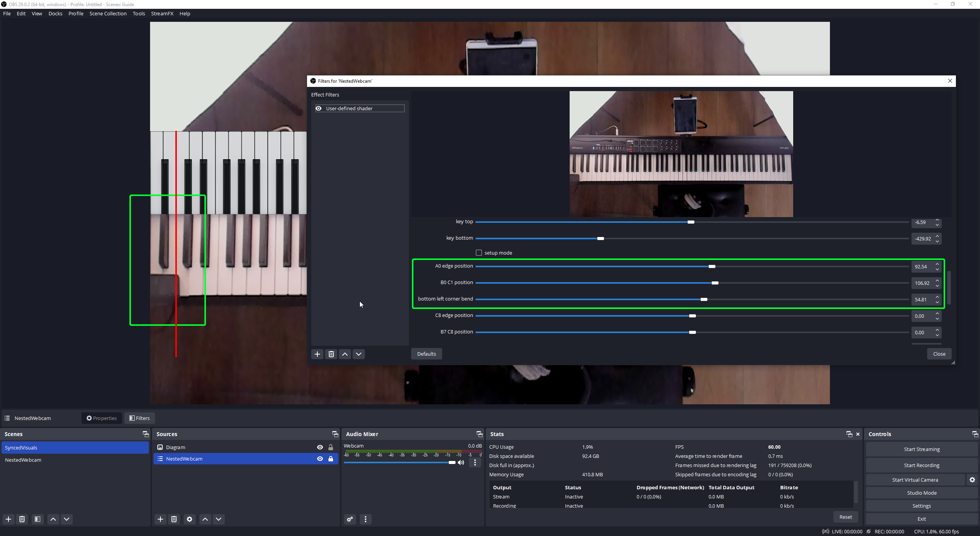
Task: Open scene filters icon in Scenes dock
Action: point(37,519)
